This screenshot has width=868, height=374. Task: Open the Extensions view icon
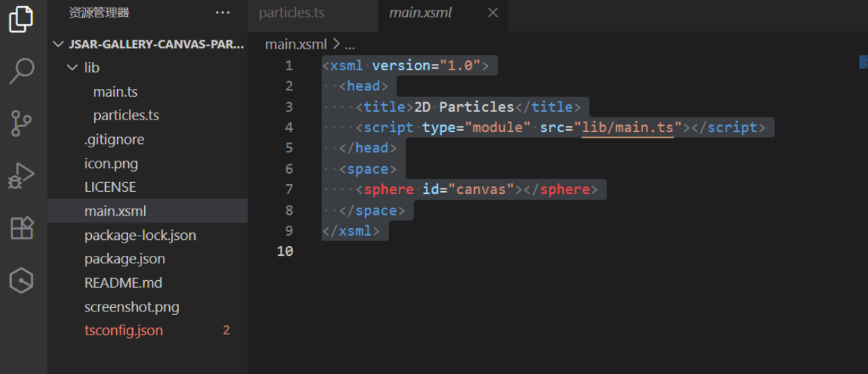tap(22, 227)
